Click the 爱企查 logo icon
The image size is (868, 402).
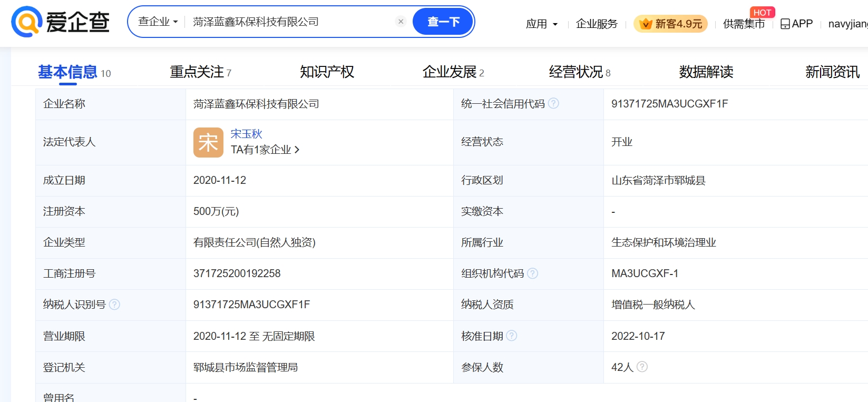coord(27,22)
